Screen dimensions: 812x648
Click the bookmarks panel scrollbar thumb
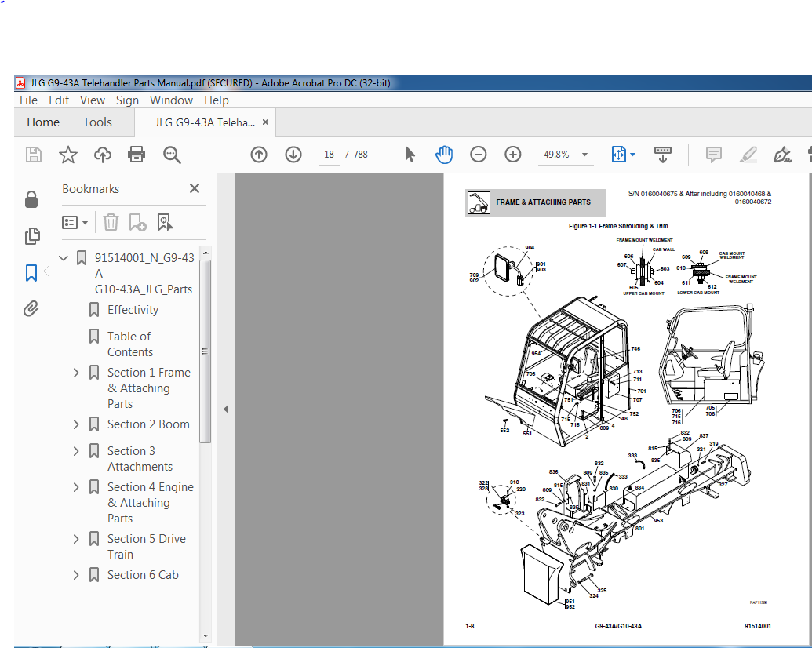[205, 351]
